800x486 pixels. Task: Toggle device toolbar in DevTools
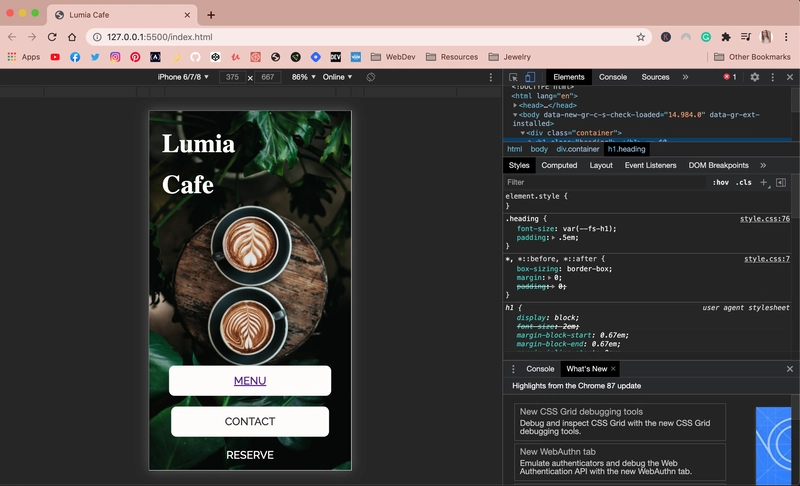(x=530, y=77)
